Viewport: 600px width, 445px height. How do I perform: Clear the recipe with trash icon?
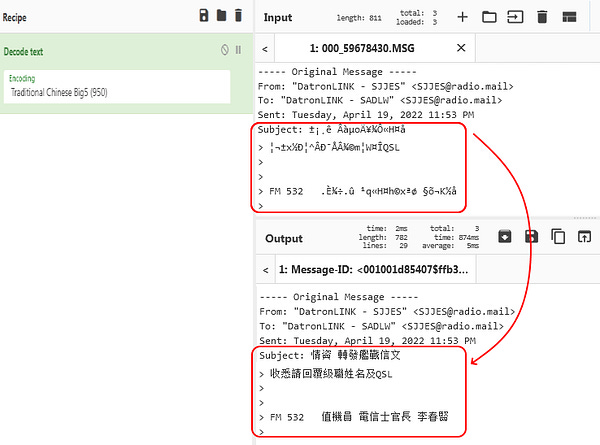point(238,16)
